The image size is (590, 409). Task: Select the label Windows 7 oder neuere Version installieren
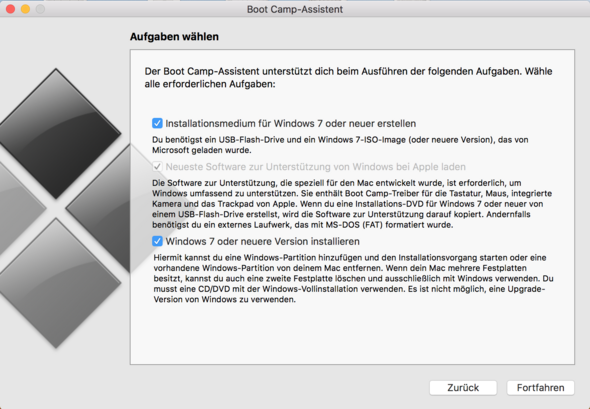click(263, 241)
